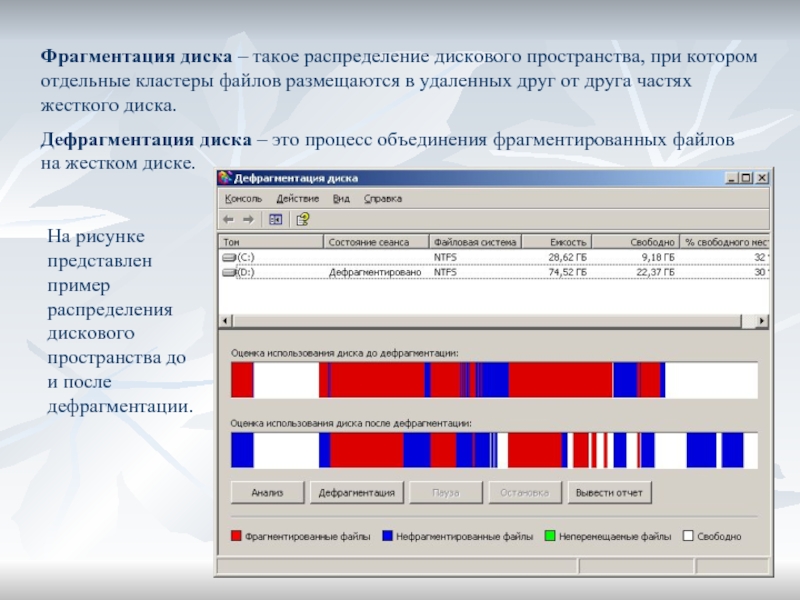Open the Консоль menu
The height and width of the screenshot is (600, 800).
pyautogui.click(x=243, y=198)
